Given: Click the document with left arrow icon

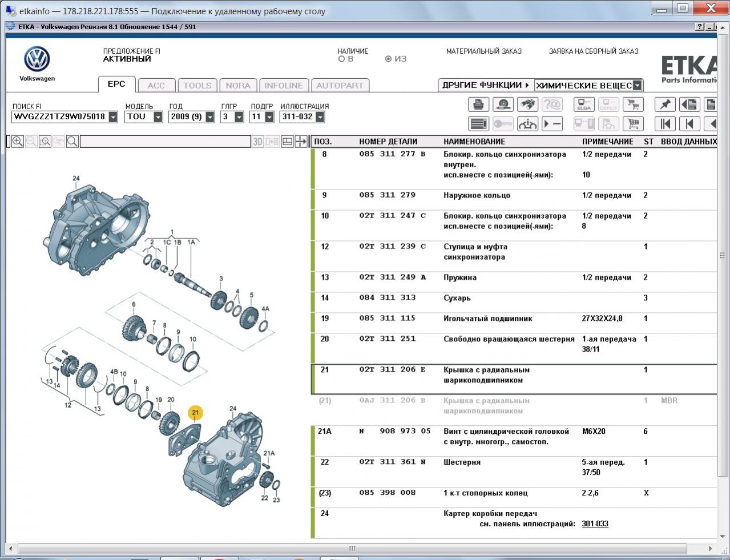Looking at the screenshot, I should (x=689, y=104).
